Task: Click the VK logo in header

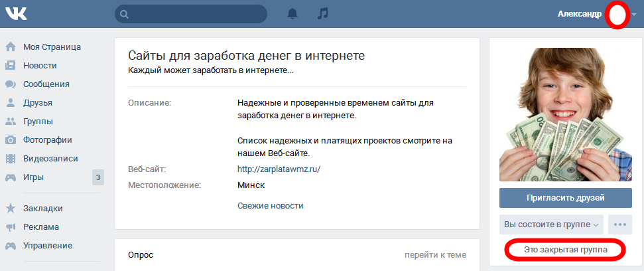Action: pyautogui.click(x=16, y=14)
